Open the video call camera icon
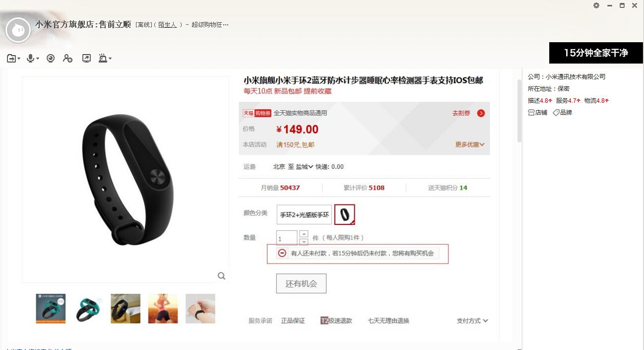 [51, 59]
